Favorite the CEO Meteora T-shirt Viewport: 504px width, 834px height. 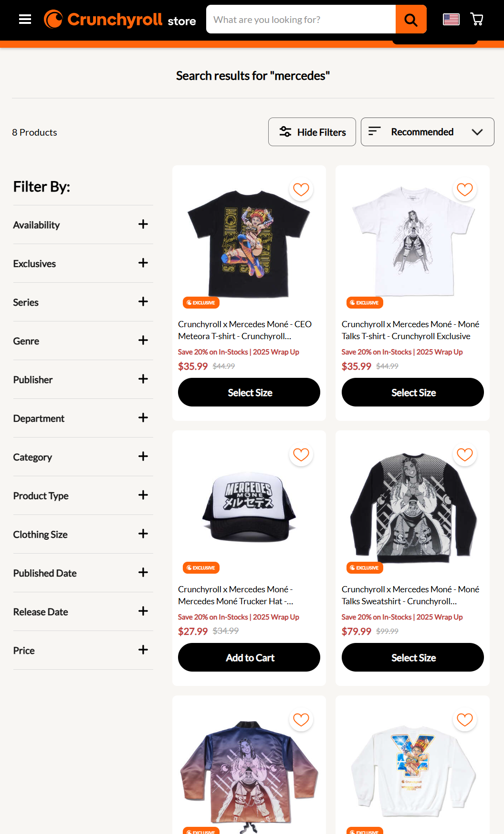click(x=301, y=190)
